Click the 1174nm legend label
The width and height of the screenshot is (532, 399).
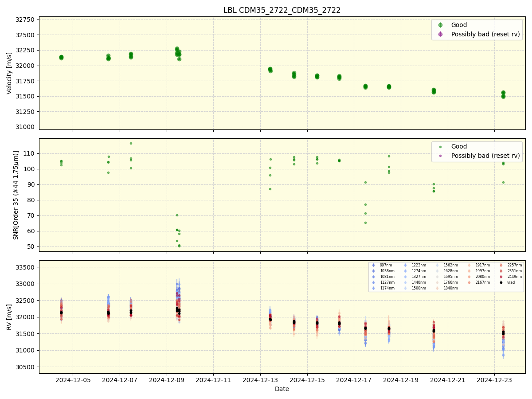tap(387, 288)
